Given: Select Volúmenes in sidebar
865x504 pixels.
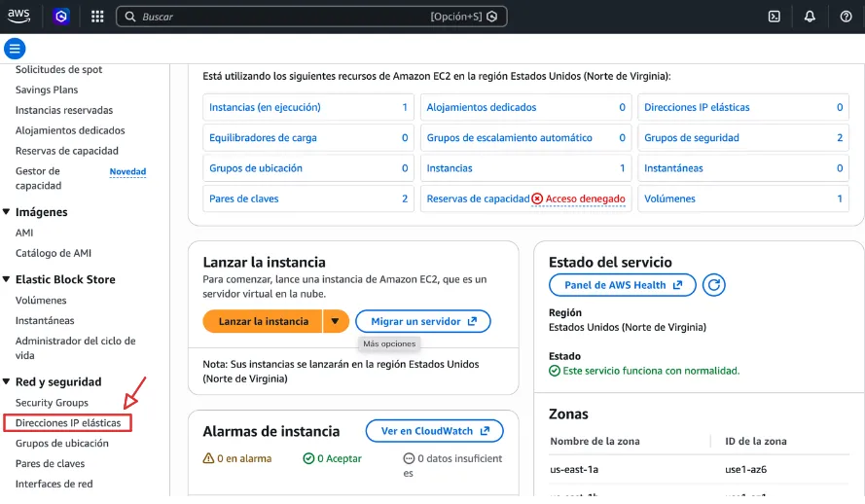Looking at the screenshot, I should pos(41,300).
